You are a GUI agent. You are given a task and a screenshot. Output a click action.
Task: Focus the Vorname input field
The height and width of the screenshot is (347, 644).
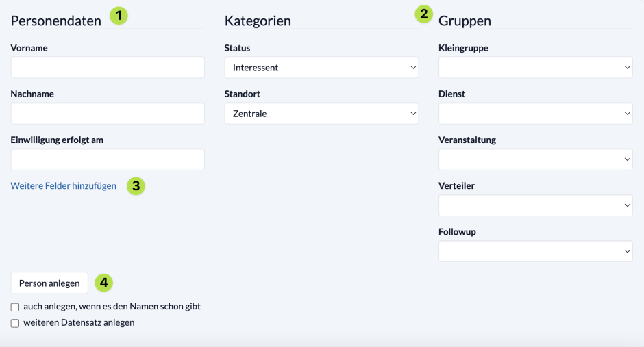(108, 68)
